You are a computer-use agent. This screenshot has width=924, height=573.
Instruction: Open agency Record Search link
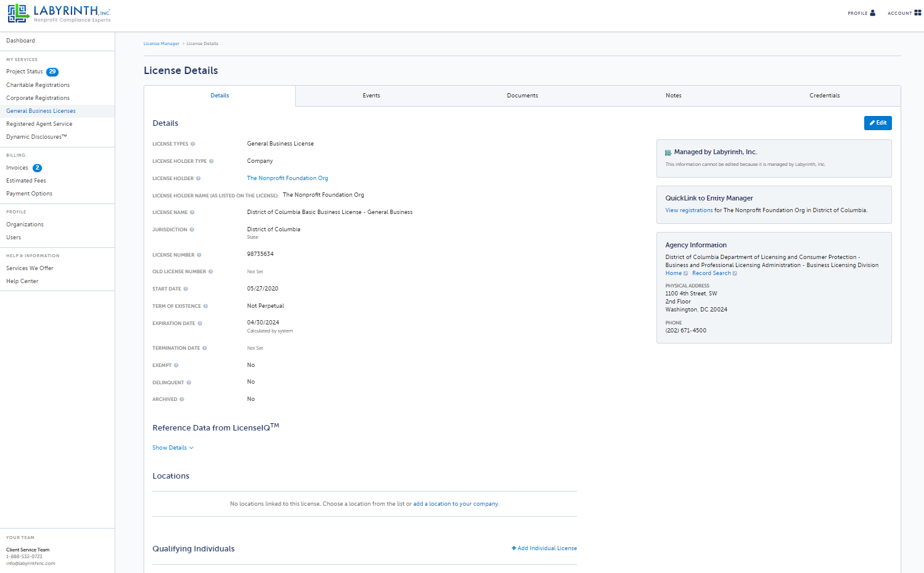pyautogui.click(x=711, y=273)
